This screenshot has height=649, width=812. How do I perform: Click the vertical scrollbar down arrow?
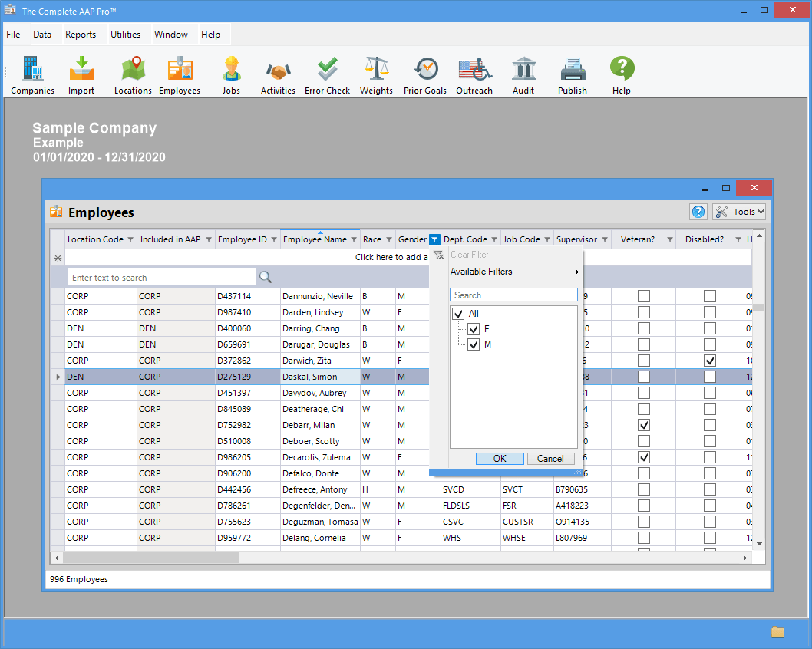(759, 543)
